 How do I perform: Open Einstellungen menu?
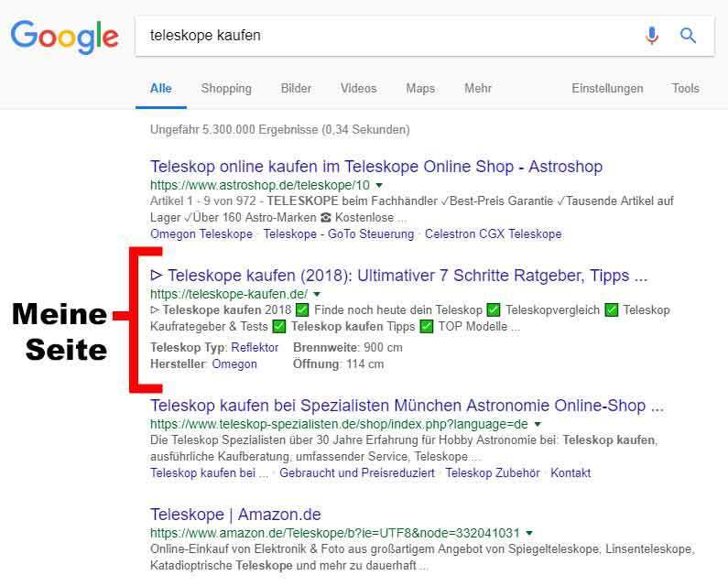(x=607, y=88)
